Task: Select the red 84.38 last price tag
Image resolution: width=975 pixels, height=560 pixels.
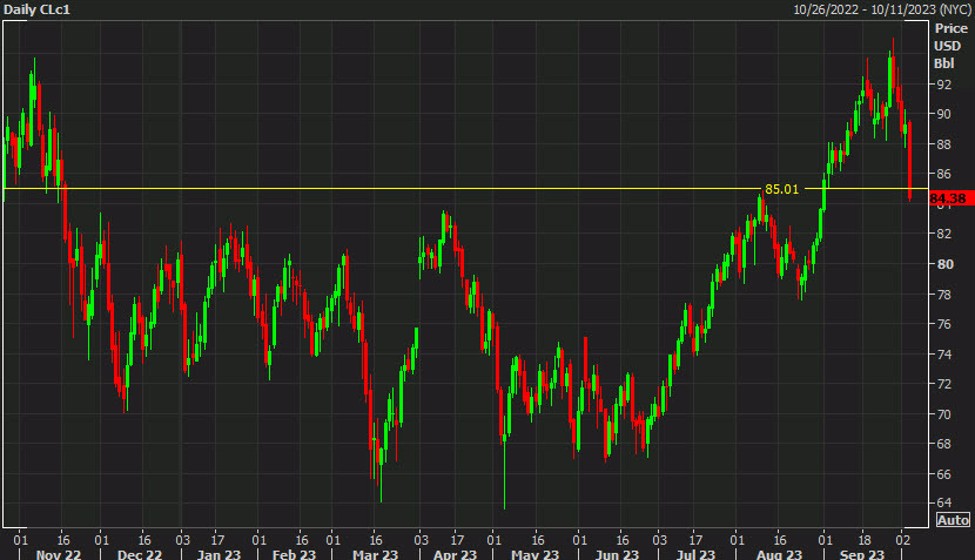Action: pos(950,199)
